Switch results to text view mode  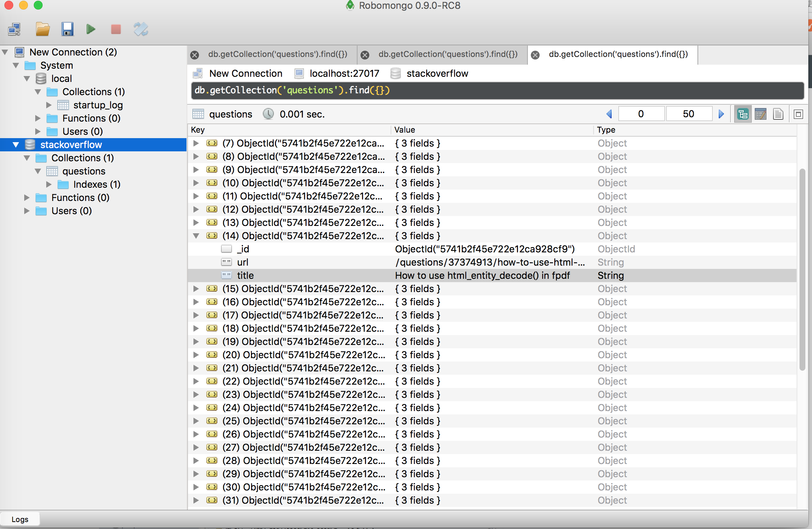tap(778, 114)
